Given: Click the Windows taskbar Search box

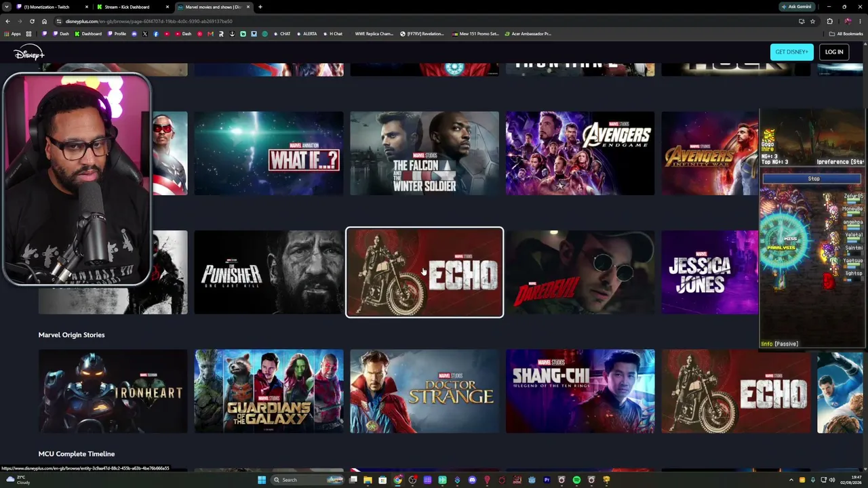Looking at the screenshot, I should pos(307,480).
